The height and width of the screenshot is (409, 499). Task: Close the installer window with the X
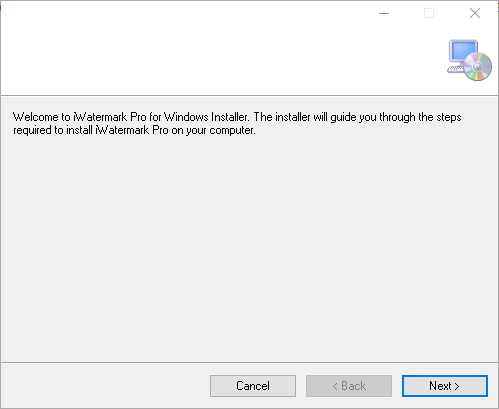click(x=475, y=13)
